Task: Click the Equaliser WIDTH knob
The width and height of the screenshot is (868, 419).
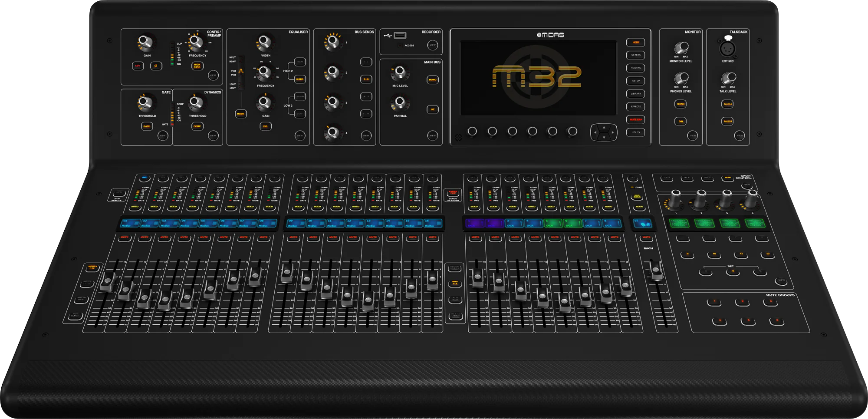Action: 264,42
